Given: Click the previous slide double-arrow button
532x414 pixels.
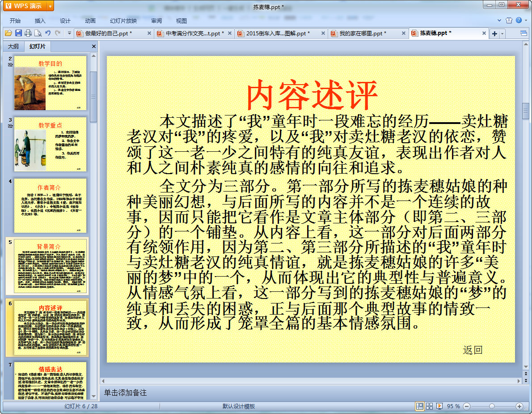Looking at the screenshot, I should tap(526, 374).
